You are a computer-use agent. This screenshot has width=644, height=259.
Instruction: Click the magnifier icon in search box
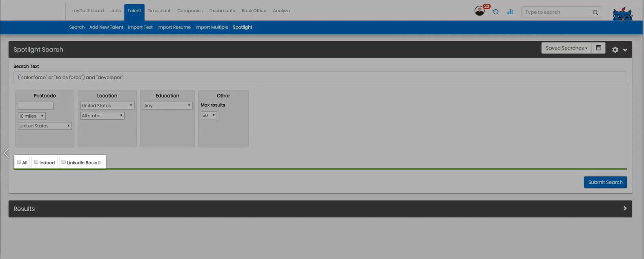[595, 12]
